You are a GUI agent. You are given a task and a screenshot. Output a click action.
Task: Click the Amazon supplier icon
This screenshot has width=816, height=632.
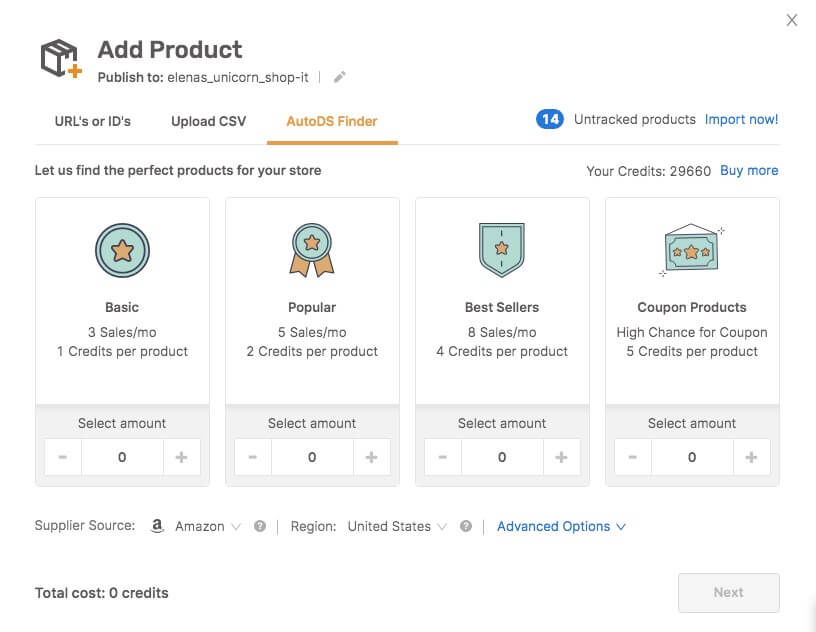pyautogui.click(x=157, y=525)
